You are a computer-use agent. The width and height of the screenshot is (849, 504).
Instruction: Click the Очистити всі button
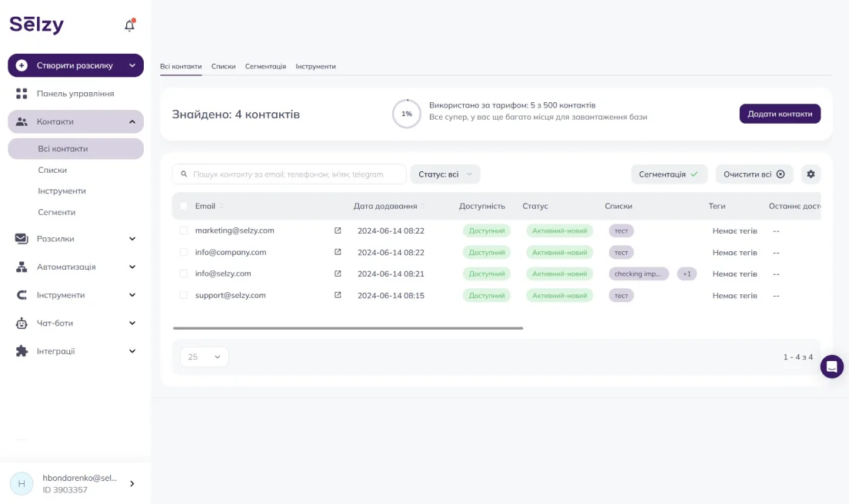tap(754, 174)
